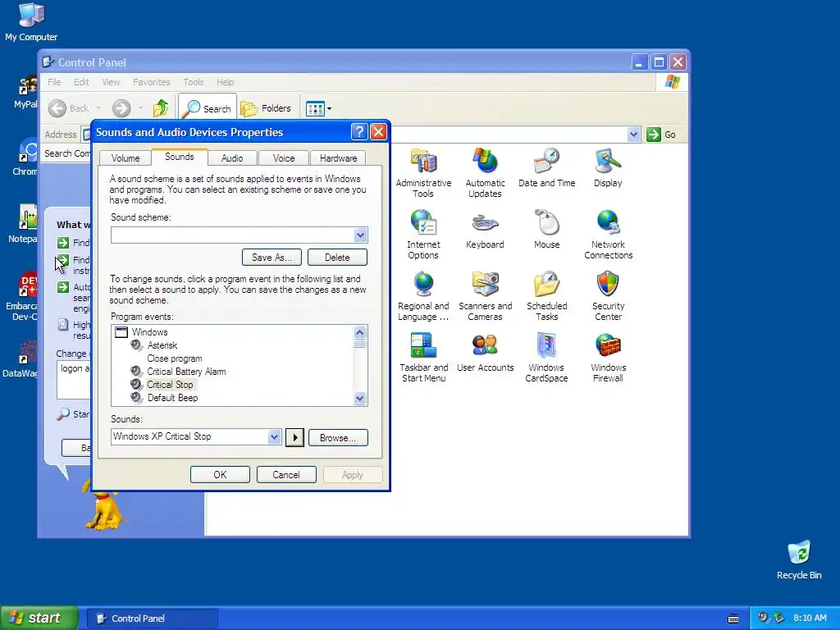The width and height of the screenshot is (840, 630).
Task: Open Network Connections icon
Action: pyautogui.click(x=608, y=235)
